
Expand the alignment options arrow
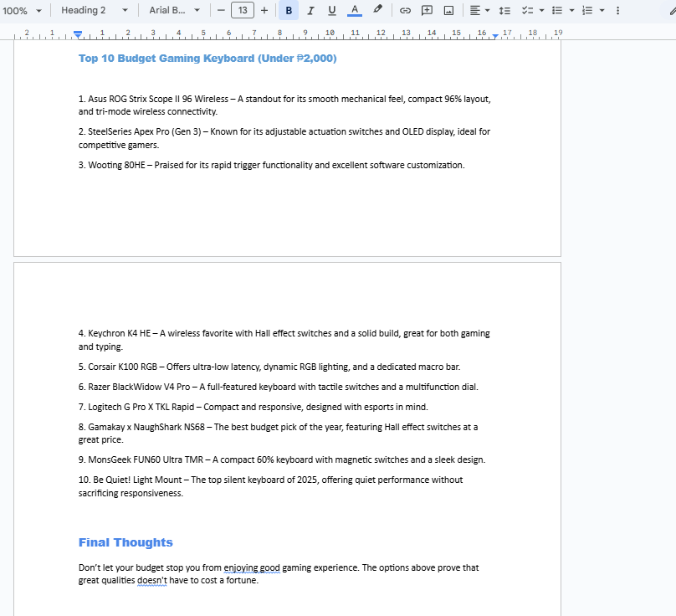[487, 10]
